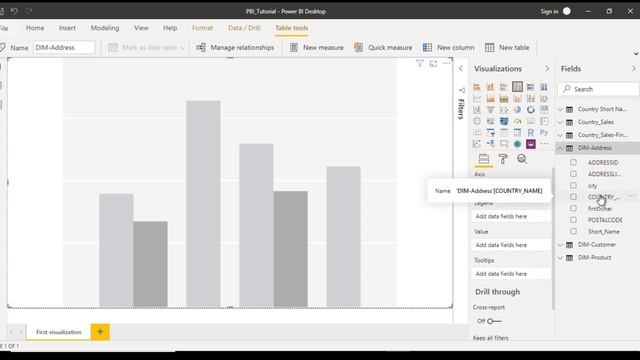Viewport: 640px width, 360px height.
Task: Open the Insert ribbon tab
Action: pos(67,28)
